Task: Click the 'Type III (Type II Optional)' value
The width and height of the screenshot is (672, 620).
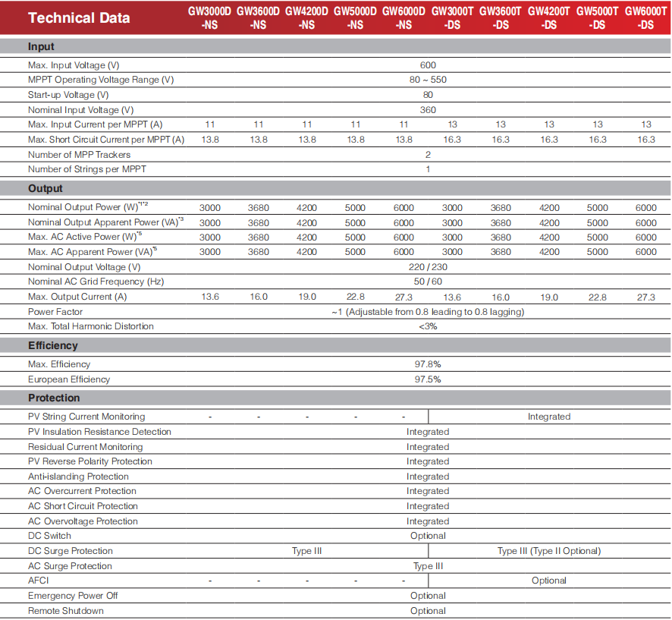Action: [549, 551]
